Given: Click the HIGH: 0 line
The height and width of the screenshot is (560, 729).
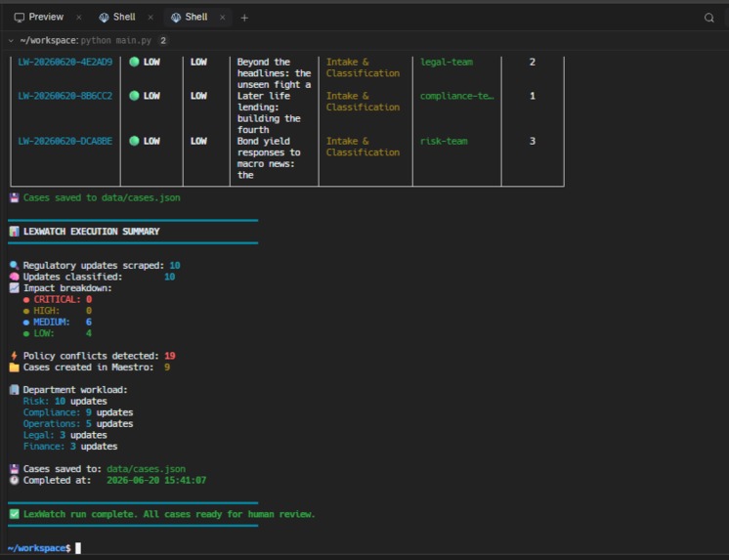Looking at the screenshot, I should [58, 311].
